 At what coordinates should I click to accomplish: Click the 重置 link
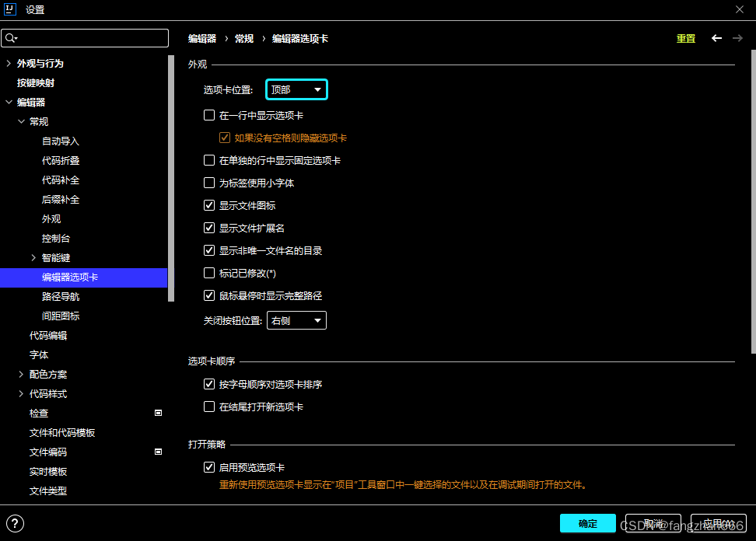click(x=685, y=39)
